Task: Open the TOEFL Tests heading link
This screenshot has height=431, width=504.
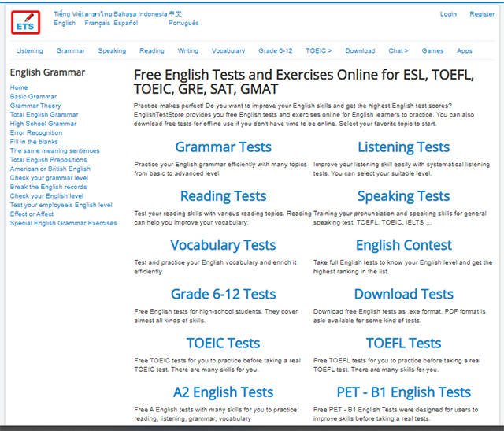Action: pyautogui.click(x=404, y=343)
